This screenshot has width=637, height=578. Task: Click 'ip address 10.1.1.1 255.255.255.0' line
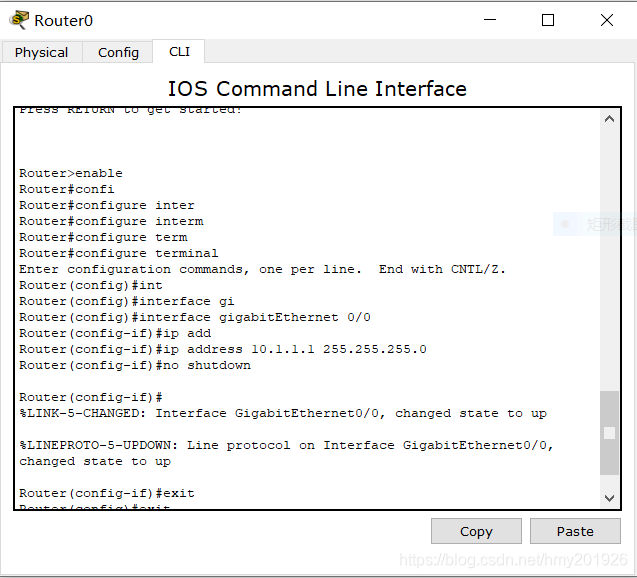[x=223, y=349]
